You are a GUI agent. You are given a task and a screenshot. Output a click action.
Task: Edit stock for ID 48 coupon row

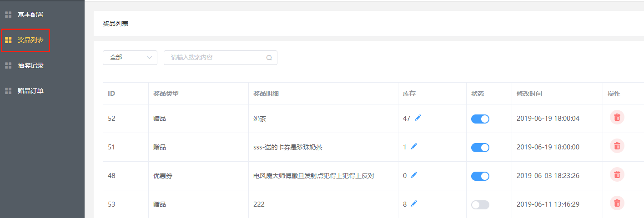pos(414,175)
